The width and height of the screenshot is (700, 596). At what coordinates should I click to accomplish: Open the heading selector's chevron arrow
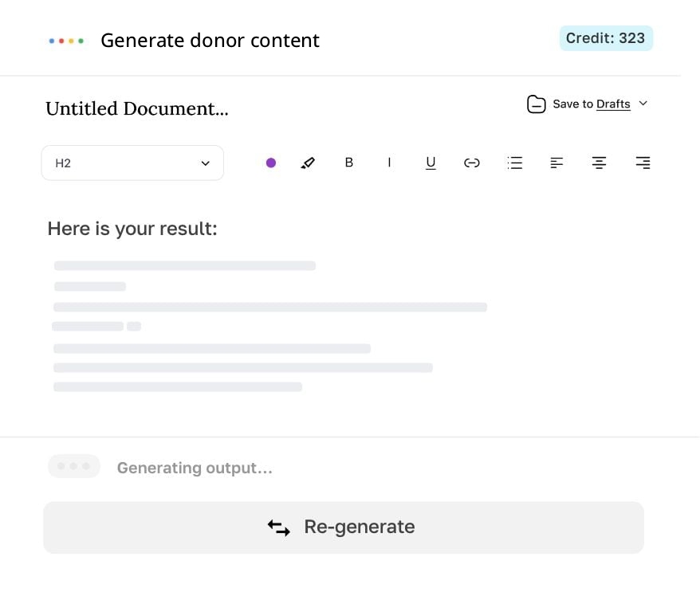206,163
